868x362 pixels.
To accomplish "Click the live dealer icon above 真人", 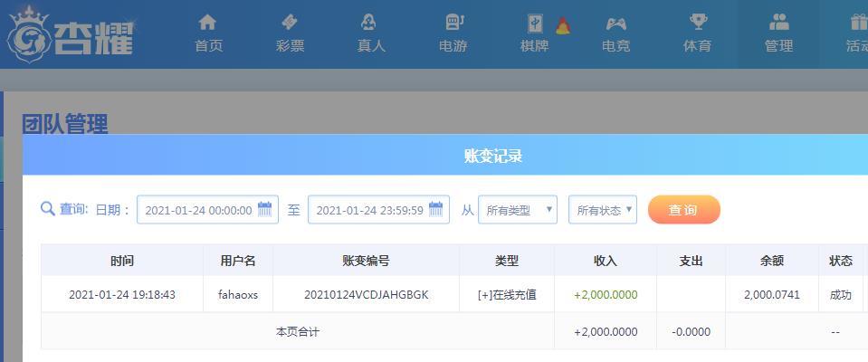I will [x=369, y=23].
